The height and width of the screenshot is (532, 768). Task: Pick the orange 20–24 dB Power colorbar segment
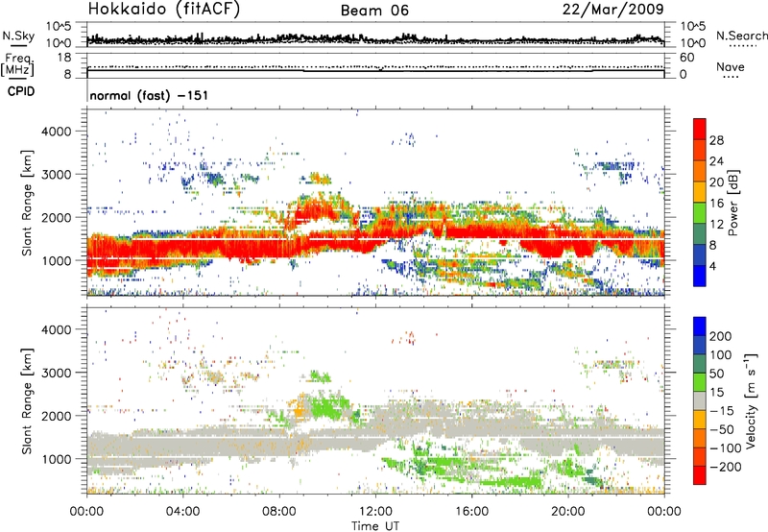coord(700,171)
